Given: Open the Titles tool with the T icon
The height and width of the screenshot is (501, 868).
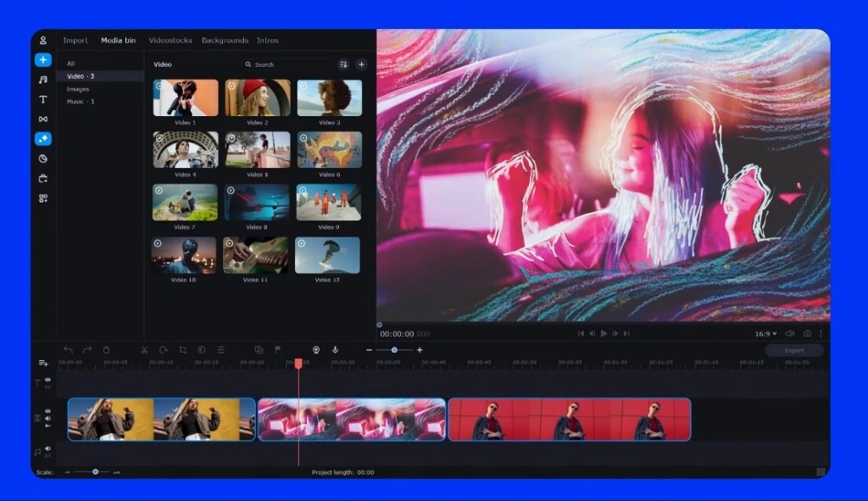Looking at the screenshot, I should click(x=43, y=99).
